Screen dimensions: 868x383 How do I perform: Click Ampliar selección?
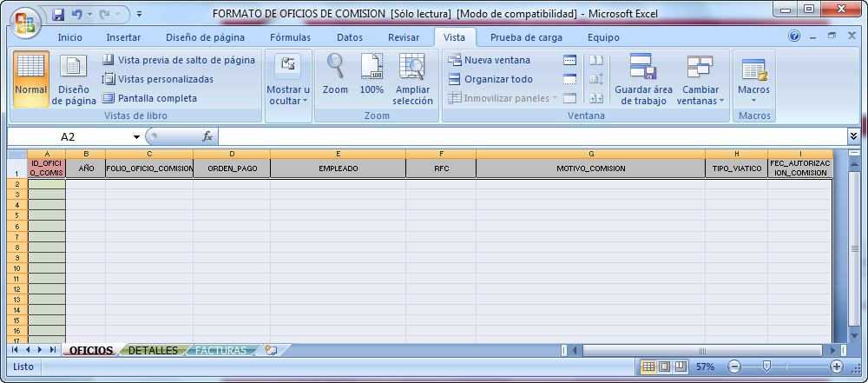point(413,79)
